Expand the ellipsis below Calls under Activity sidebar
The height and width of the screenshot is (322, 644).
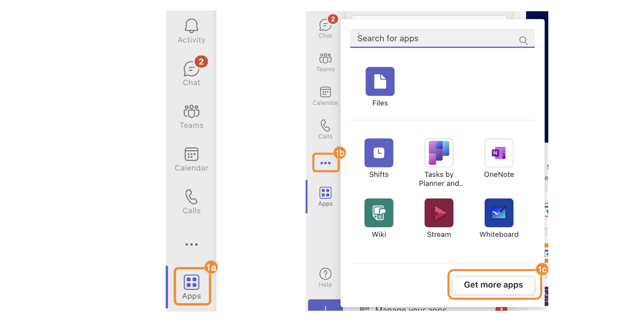click(x=191, y=244)
